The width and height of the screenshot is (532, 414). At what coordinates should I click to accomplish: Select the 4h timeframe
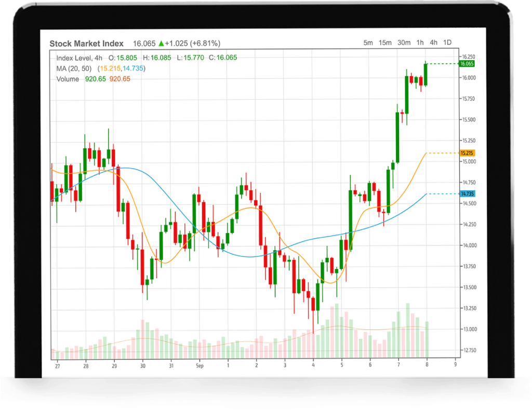(x=433, y=43)
